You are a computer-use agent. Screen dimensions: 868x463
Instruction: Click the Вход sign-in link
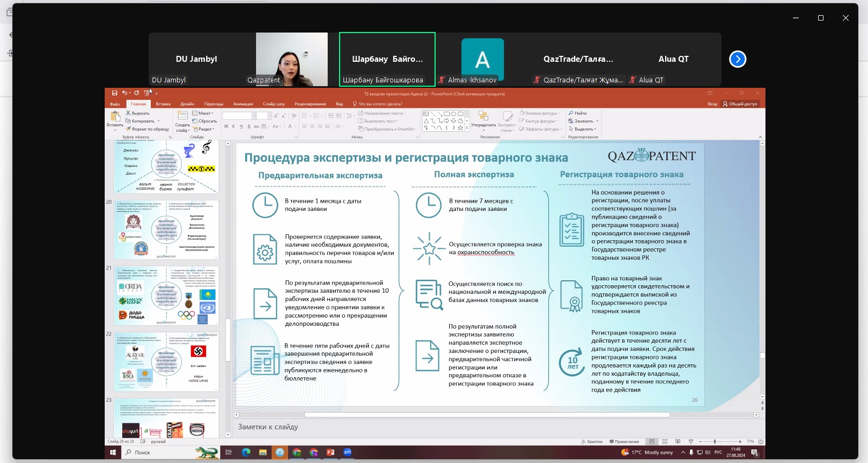pos(712,104)
